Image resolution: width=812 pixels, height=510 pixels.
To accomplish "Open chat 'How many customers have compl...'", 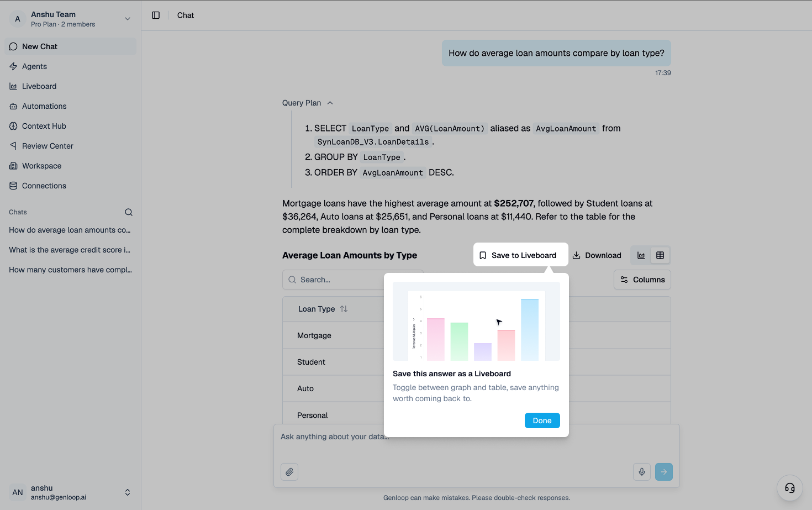I will click(70, 270).
